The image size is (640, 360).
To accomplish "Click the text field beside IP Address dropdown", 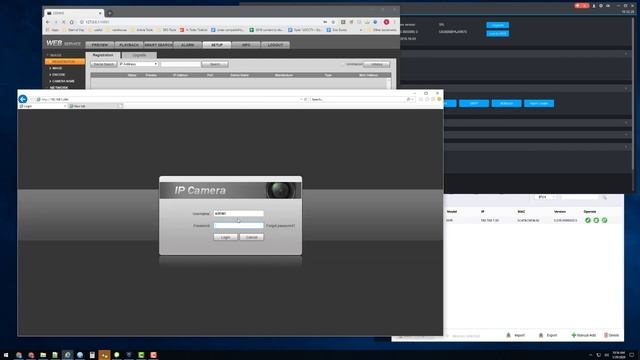I will (x=180, y=64).
